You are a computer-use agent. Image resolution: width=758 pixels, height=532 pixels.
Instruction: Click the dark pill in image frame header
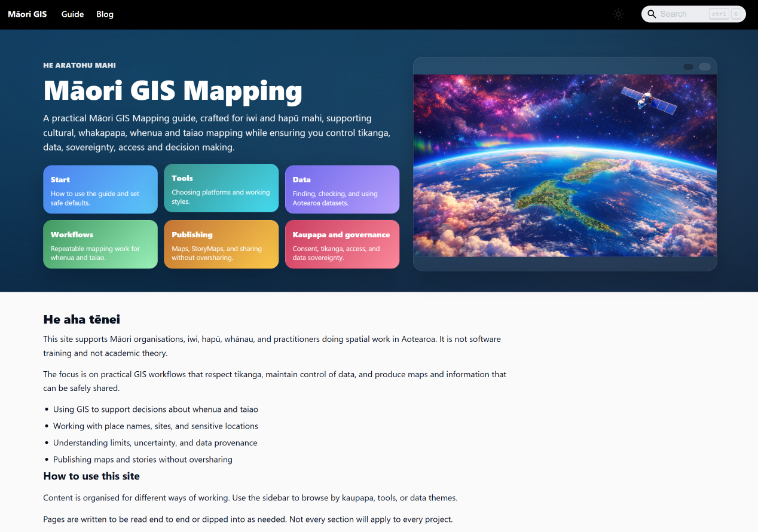[689, 66]
